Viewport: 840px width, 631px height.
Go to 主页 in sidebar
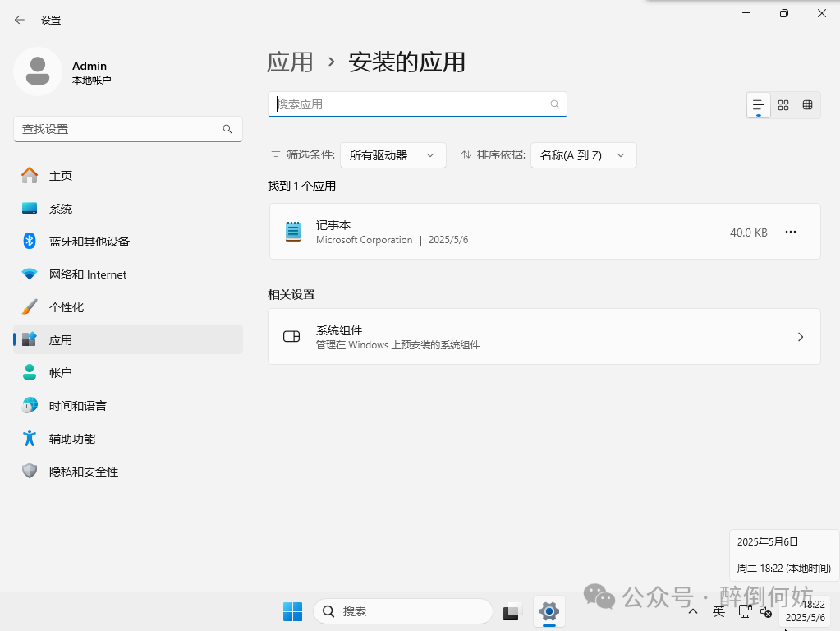61,176
